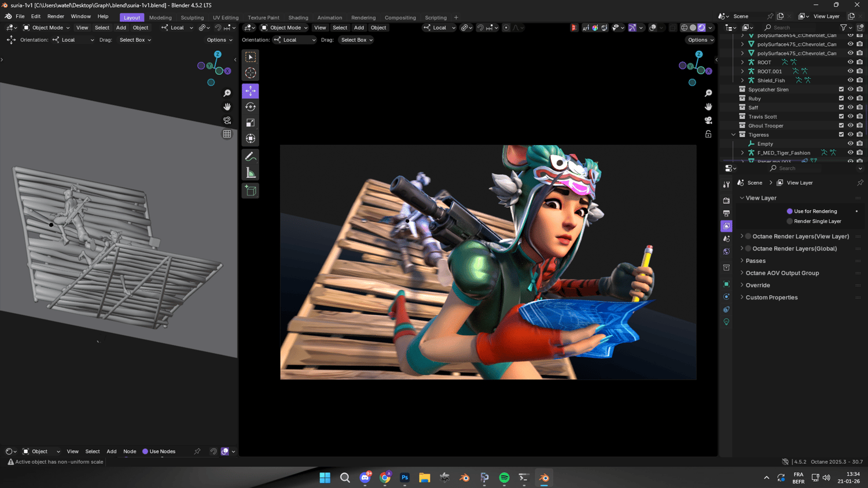
Task: Open the Collection properties tab
Action: (x=726, y=267)
